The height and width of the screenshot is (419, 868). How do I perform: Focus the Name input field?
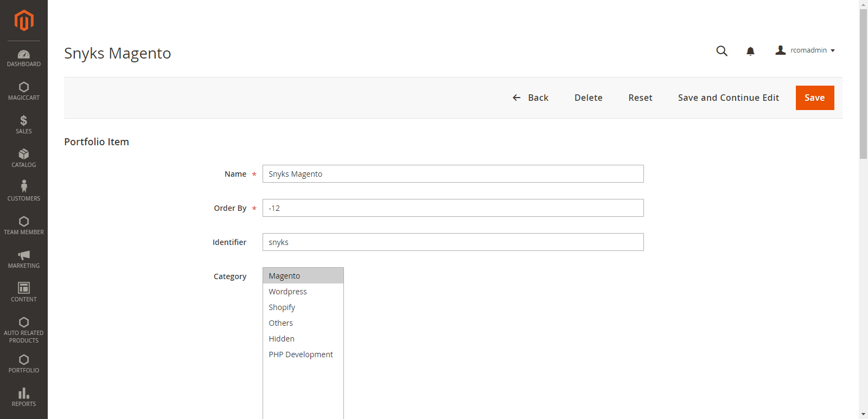point(453,174)
